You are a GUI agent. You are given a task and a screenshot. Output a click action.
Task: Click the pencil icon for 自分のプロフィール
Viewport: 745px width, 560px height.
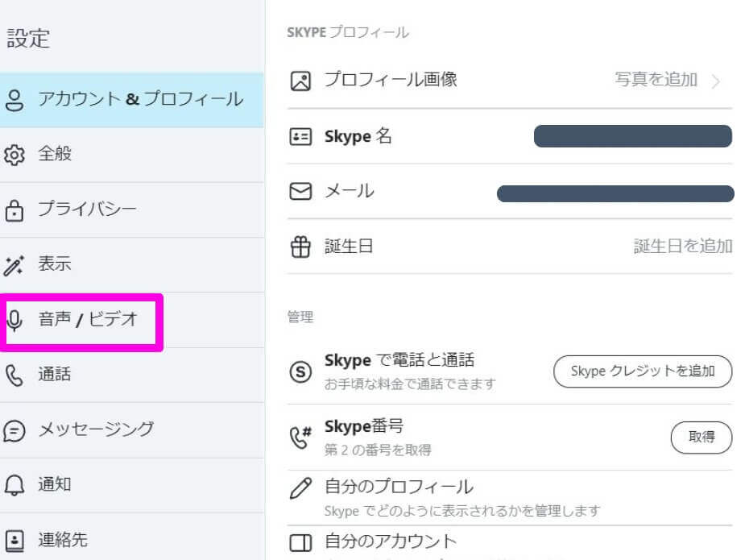coord(300,488)
